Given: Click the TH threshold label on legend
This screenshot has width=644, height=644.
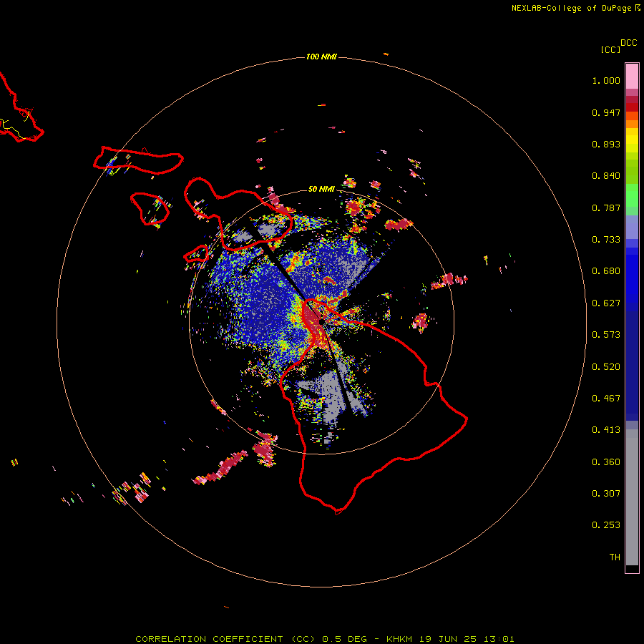Looking at the screenshot, I should click(x=615, y=557).
